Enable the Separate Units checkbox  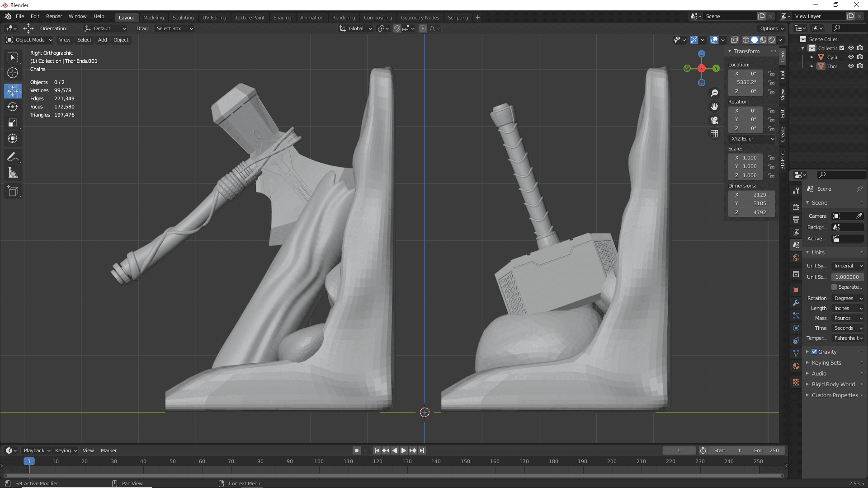(x=834, y=287)
